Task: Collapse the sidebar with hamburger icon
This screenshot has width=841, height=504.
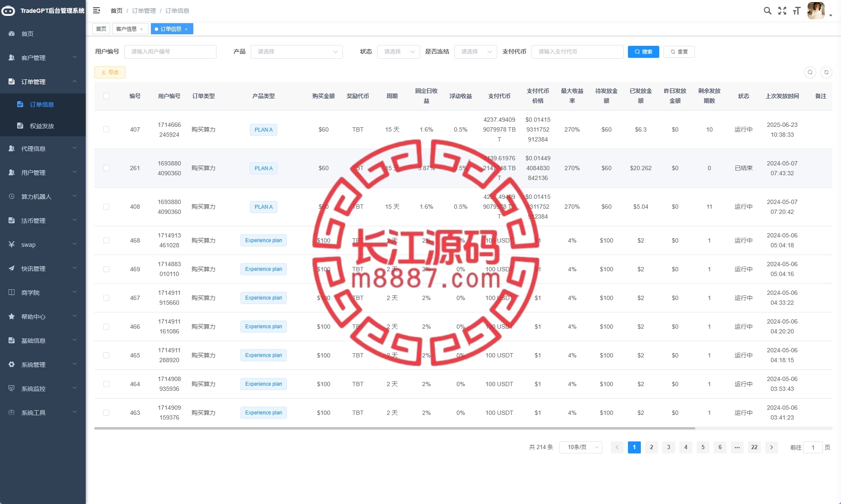Action: click(x=96, y=10)
